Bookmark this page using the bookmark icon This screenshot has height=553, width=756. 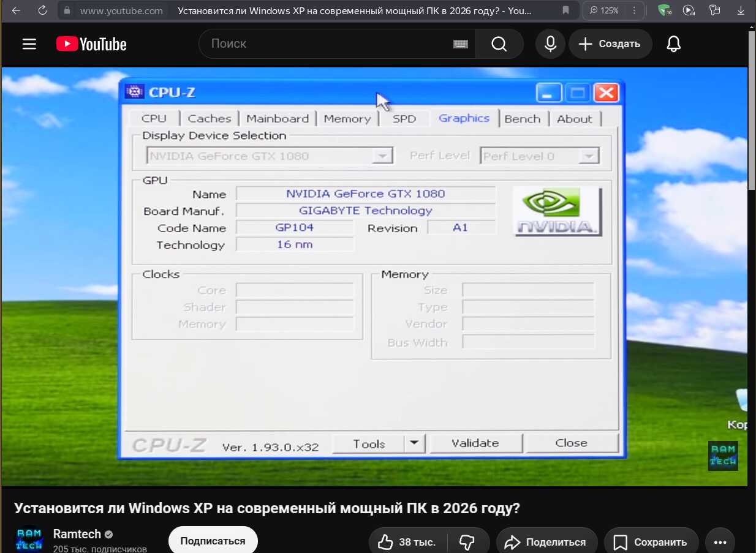point(565,10)
